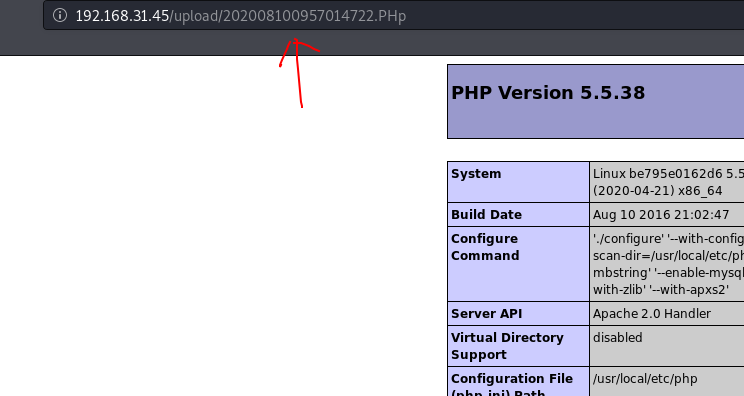Focus the address bar URL field

pos(394,15)
